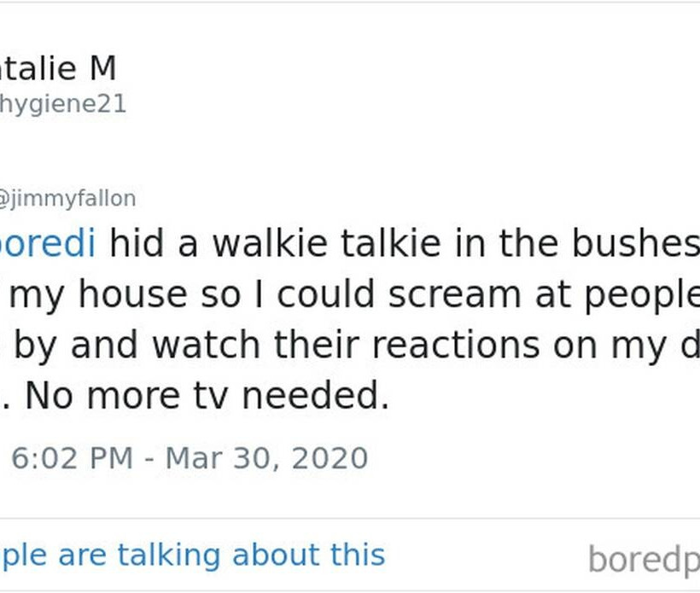Viewport: 700px width, 593px height.
Task: Click the "Mar 30, 2020" date text
Action: 266,458
